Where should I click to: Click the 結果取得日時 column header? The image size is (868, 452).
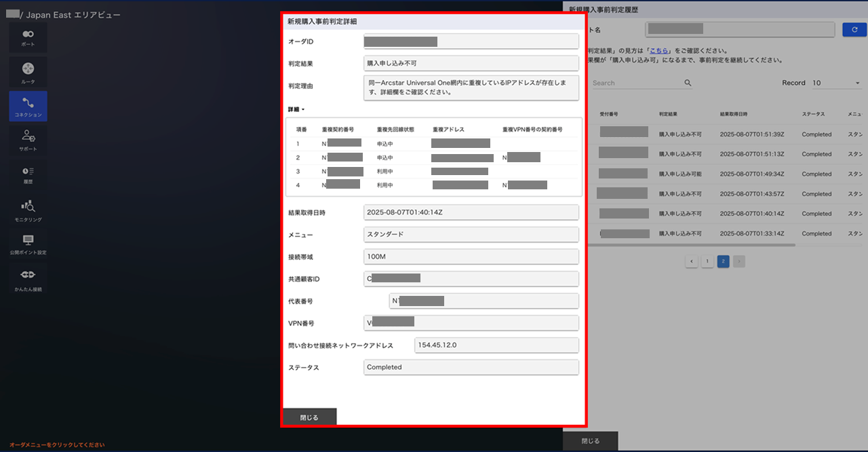pyautogui.click(x=734, y=114)
